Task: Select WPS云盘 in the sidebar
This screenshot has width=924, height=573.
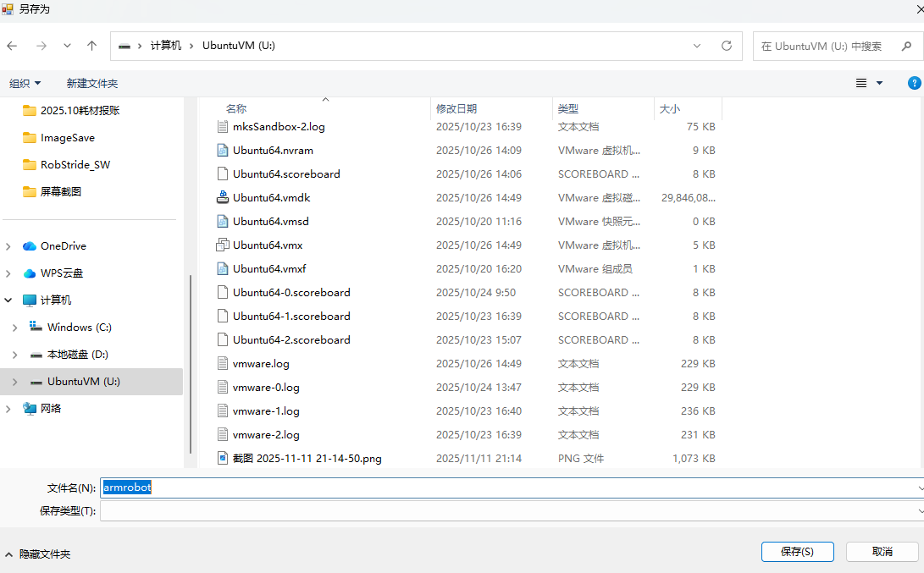Action: pos(61,273)
